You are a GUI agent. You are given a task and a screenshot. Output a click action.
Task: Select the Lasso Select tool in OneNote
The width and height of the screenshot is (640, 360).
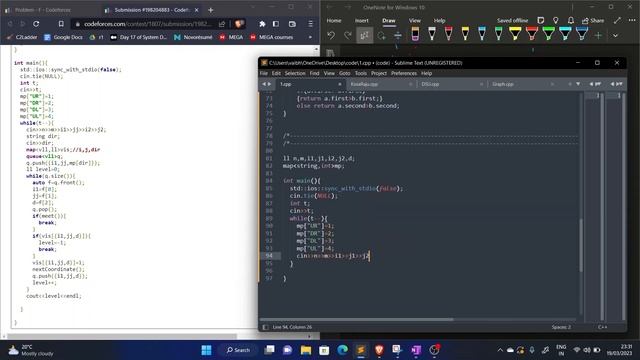tap(382, 36)
